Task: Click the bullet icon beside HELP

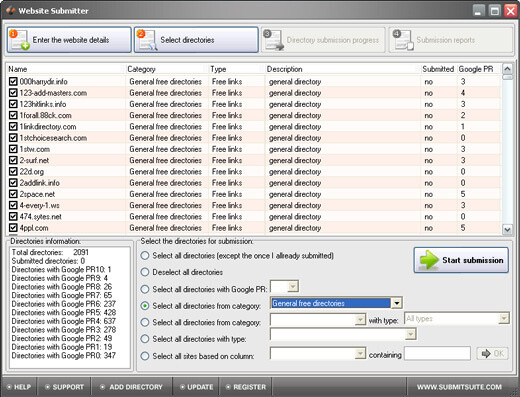Action: (9, 387)
